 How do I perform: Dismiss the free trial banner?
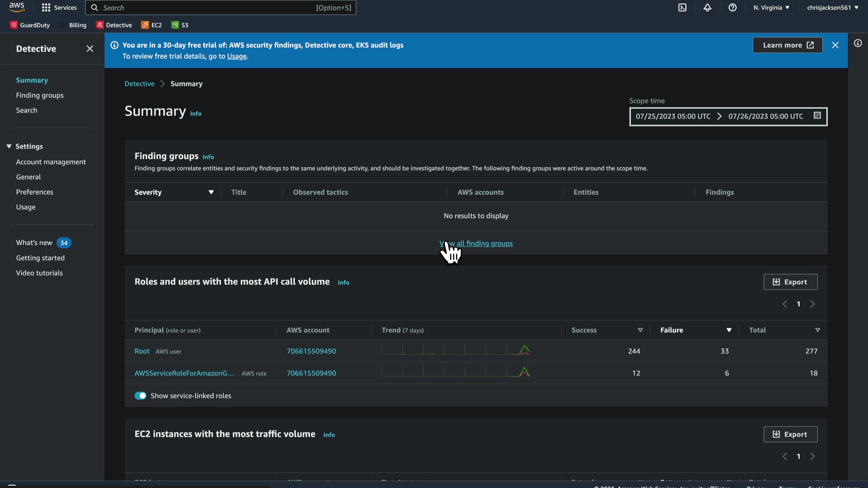[835, 45]
